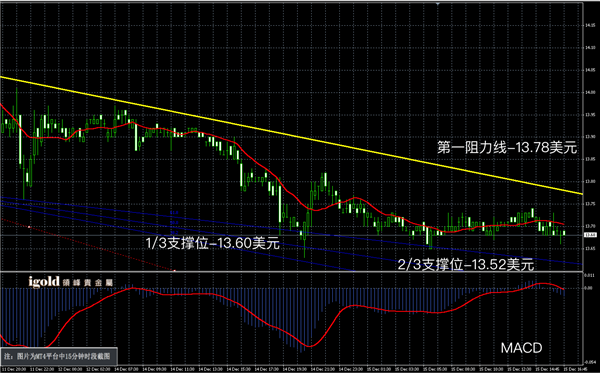Click the 14 Dec 13:00 time label

tap(211, 370)
